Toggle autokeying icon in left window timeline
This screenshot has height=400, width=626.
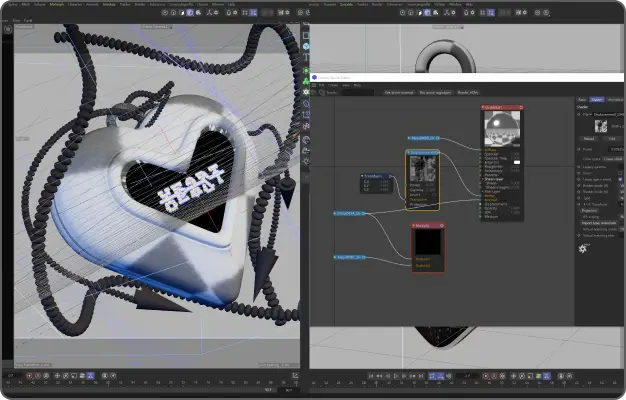coord(38,376)
